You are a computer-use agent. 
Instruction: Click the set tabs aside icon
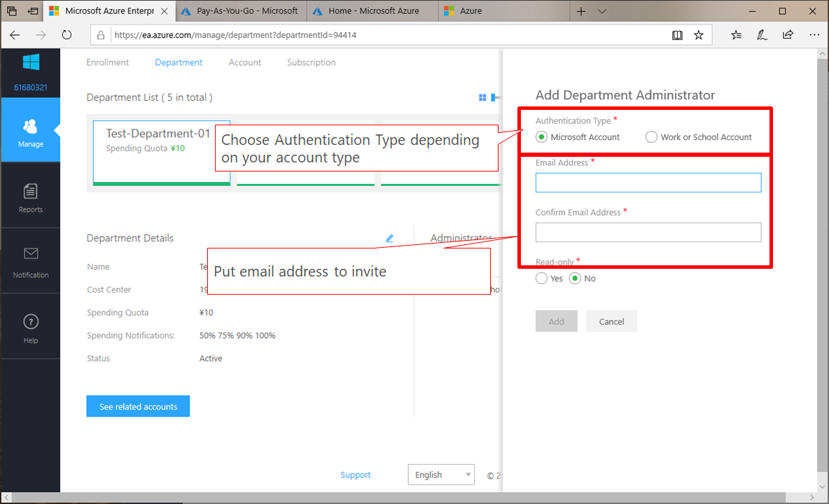pos(33,10)
